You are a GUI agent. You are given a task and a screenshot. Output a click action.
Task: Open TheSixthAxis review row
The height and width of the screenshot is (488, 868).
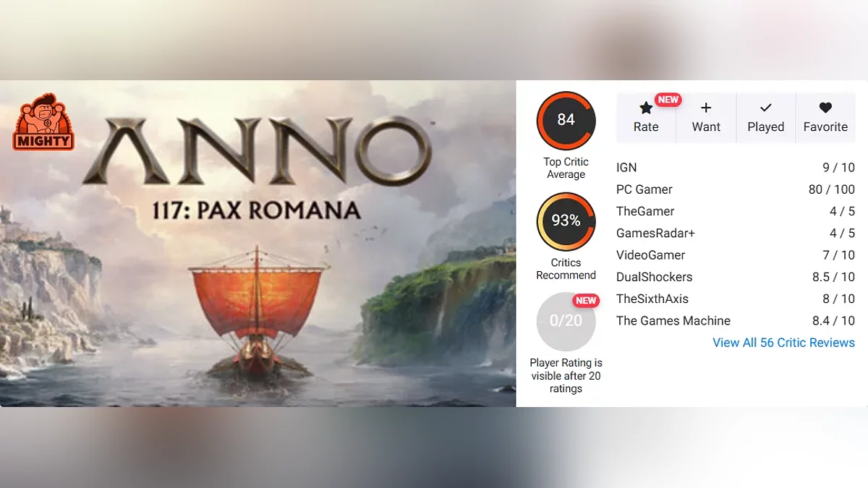tap(736, 299)
